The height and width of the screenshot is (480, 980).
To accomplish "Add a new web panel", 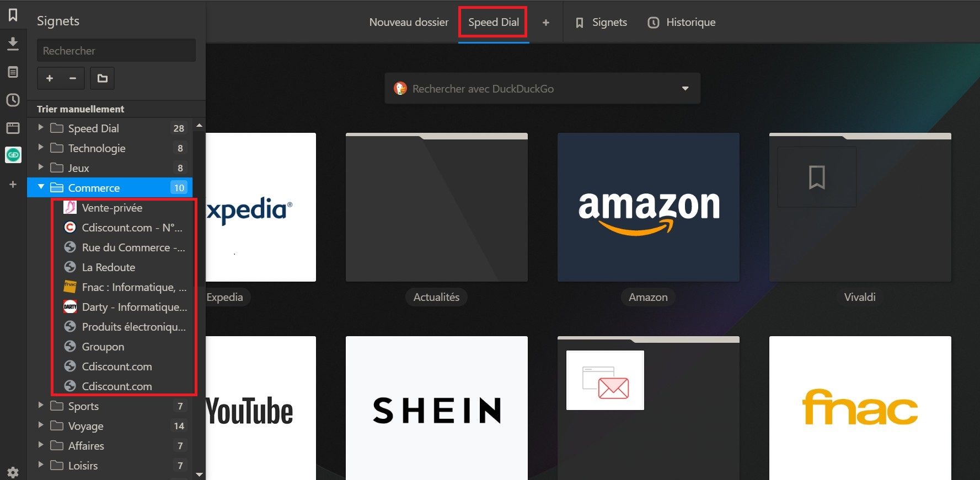I will [x=13, y=185].
